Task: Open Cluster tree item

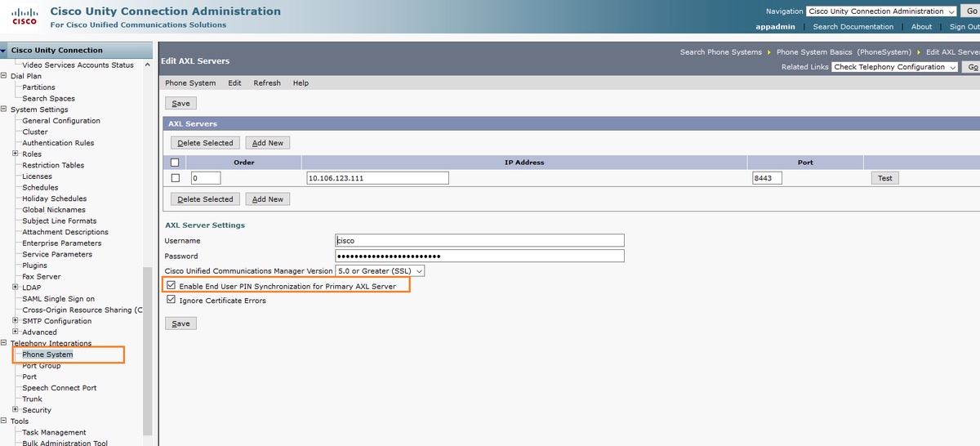Action: [35, 132]
